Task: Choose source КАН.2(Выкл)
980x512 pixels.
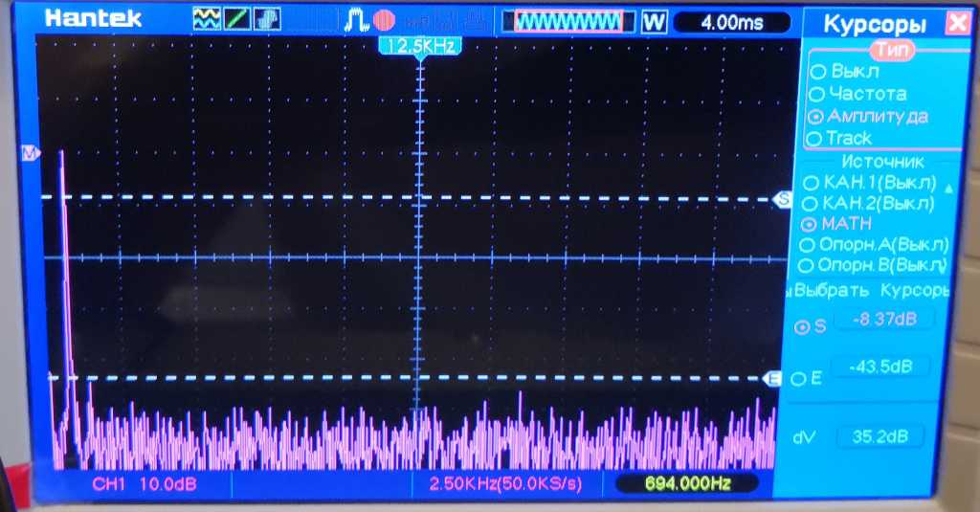Action: (868, 203)
